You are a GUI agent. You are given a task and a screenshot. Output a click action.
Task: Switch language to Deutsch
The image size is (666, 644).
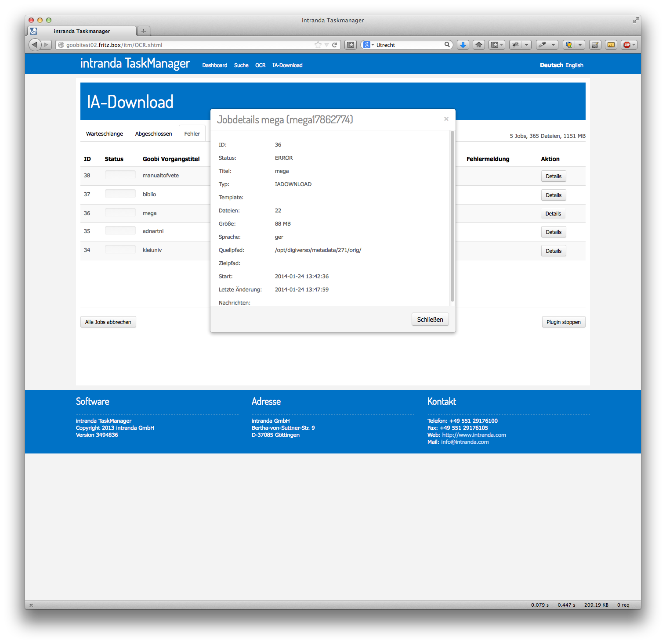click(x=551, y=65)
